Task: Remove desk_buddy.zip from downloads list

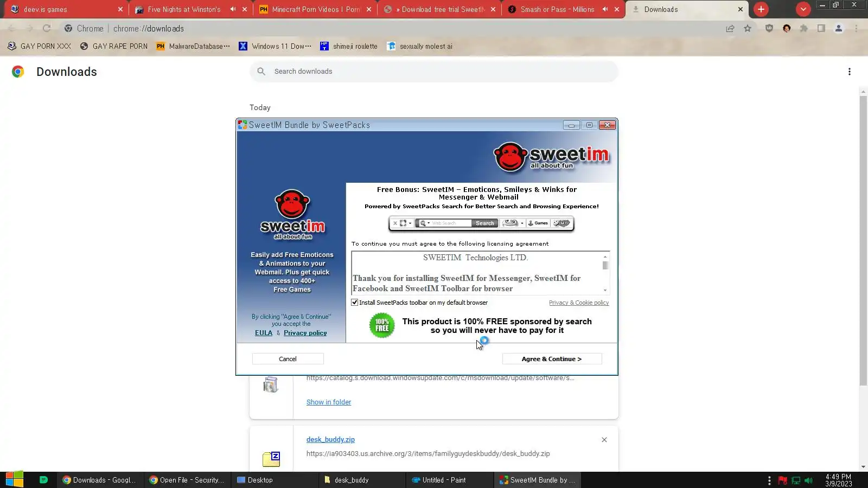Action: pos(604,440)
